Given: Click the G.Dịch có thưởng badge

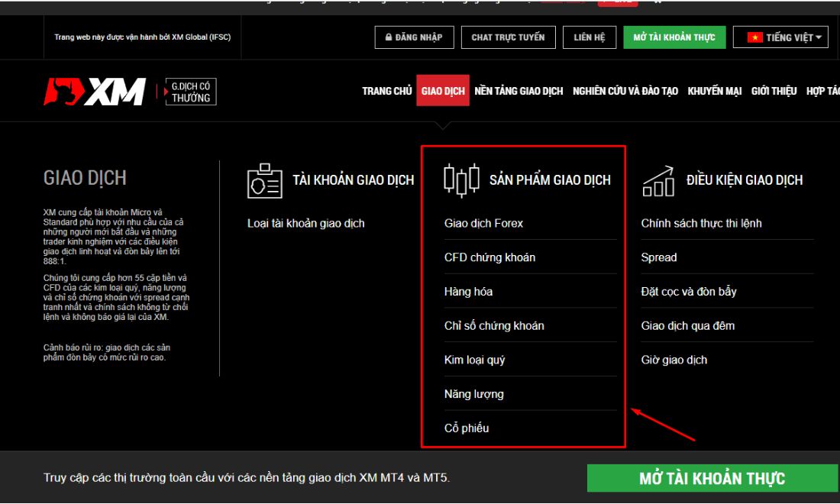Looking at the screenshot, I should (x=191, y=92).
